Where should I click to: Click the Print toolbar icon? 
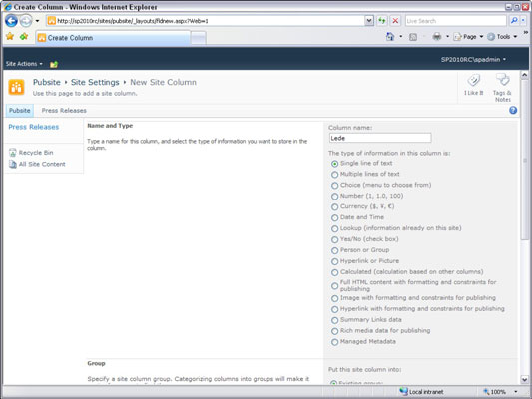(437, 36)
